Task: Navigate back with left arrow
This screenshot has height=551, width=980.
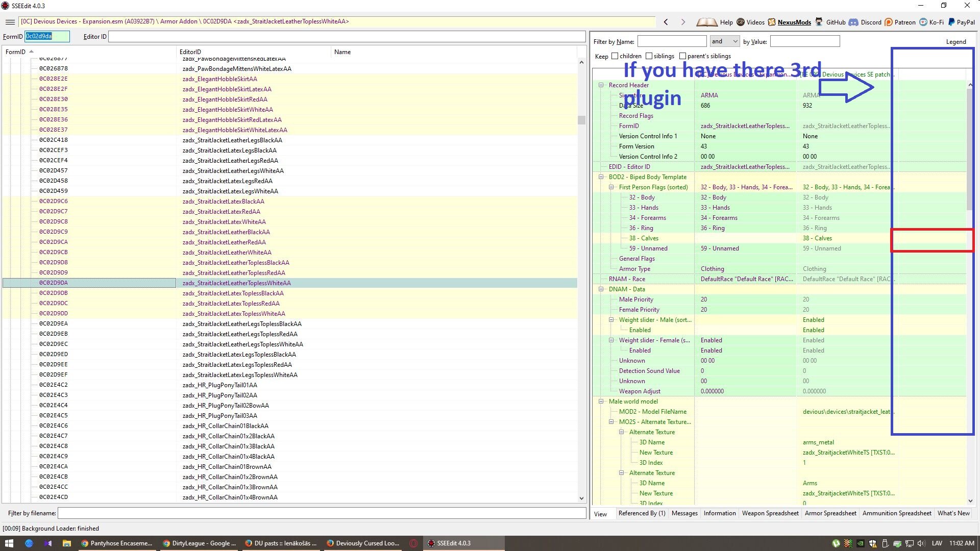Action: [x=666, y=22]
